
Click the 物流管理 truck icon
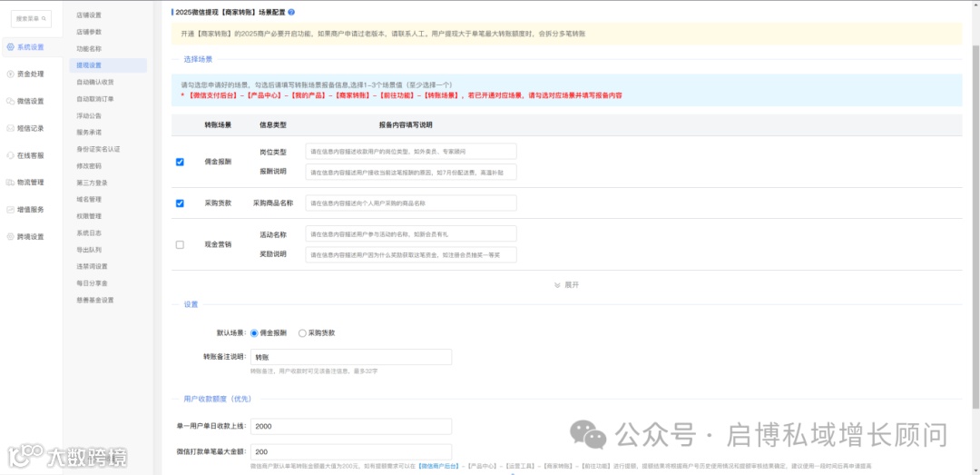click(11, 183)
